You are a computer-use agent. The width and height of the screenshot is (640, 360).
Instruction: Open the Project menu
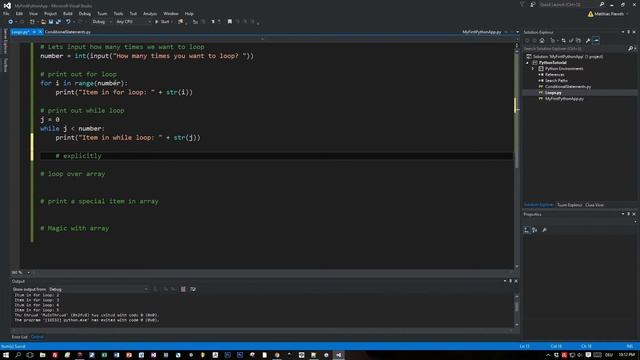pos(50,13)
